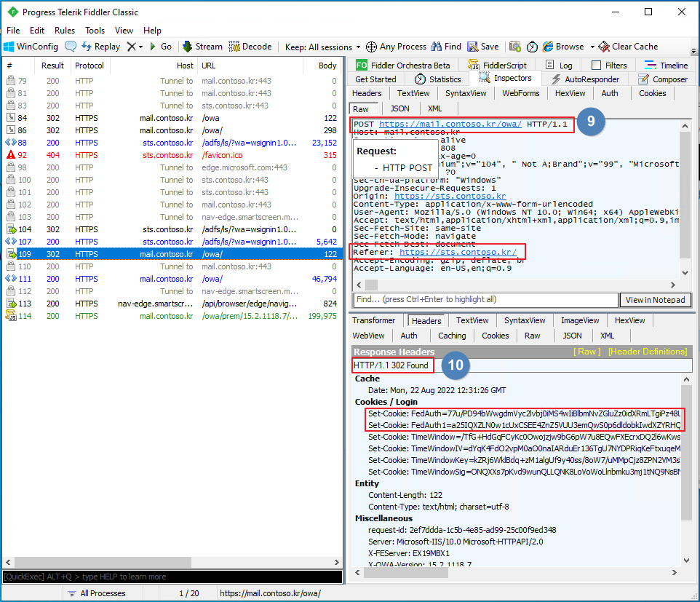Image resolution: width=700 pixels, height=602 pixels.
Task: Click the Find text input field
Action: click(486, 299)
